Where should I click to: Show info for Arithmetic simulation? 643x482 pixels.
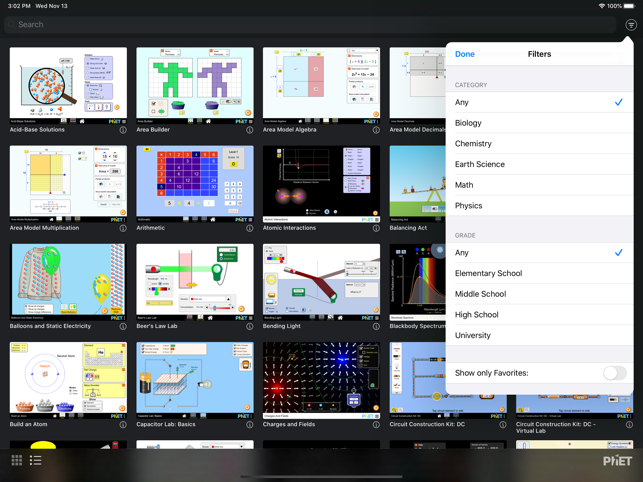[x=249, y=228]
